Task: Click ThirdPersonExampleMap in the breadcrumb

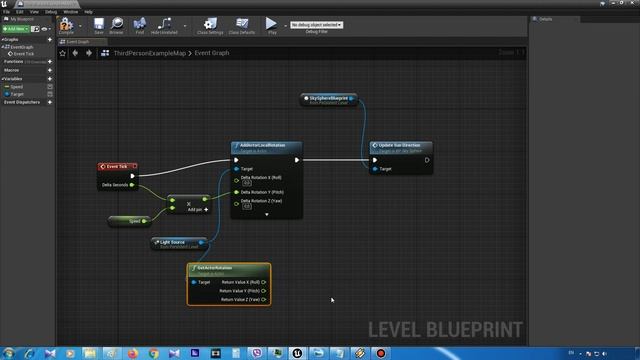Action: (150, 53)
